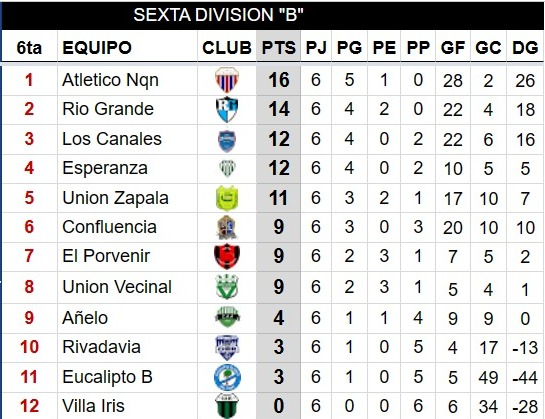
Task: Select the Atletico Nqn team name
Action: (111, 80)
